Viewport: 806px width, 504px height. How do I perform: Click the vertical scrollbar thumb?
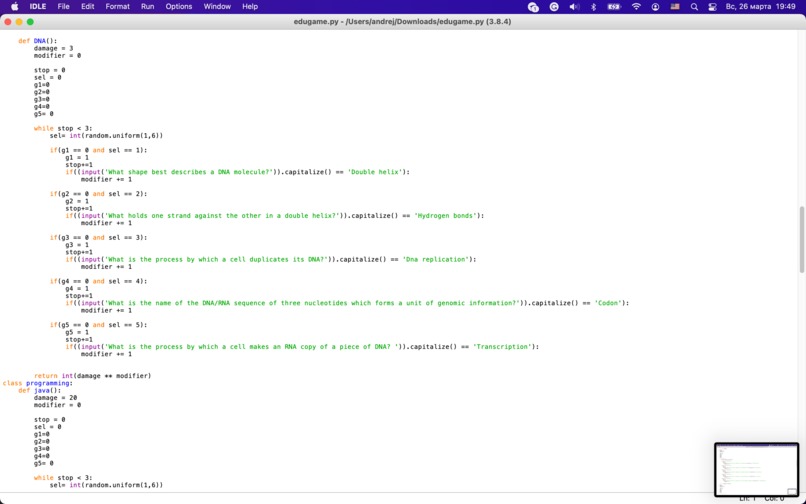coord(802,240)
